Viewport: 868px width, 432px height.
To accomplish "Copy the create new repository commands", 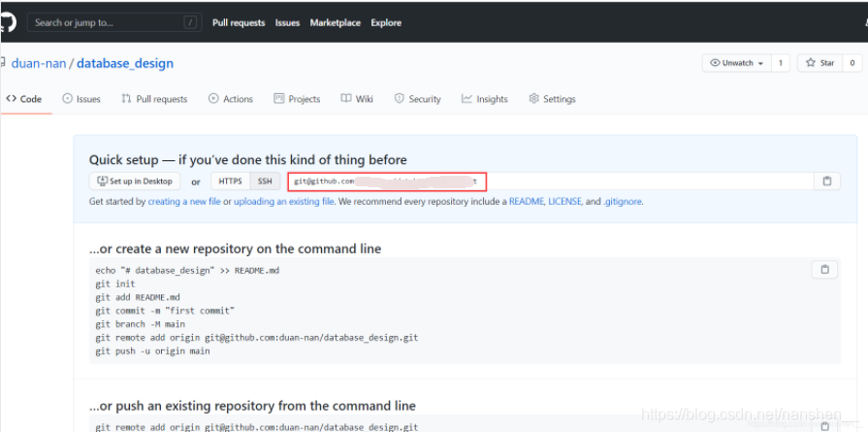I will point(824,270).
